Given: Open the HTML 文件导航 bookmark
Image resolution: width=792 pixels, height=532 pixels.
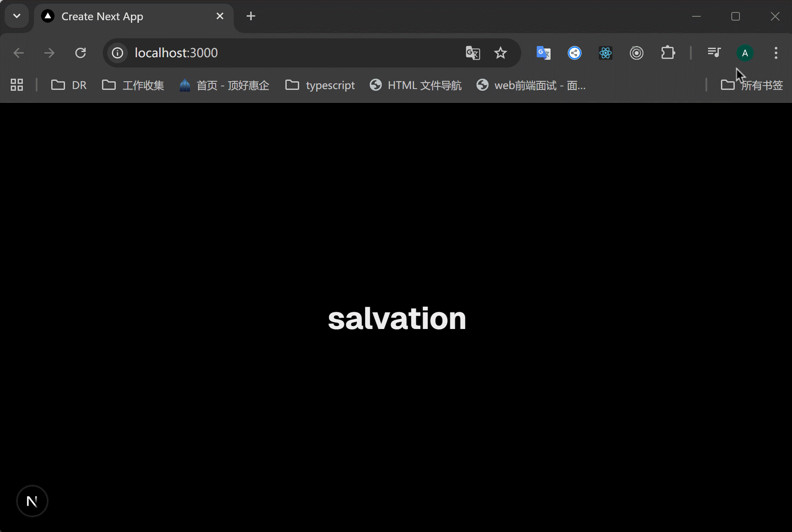Looking at the screenshot, I should click(415, 85).
